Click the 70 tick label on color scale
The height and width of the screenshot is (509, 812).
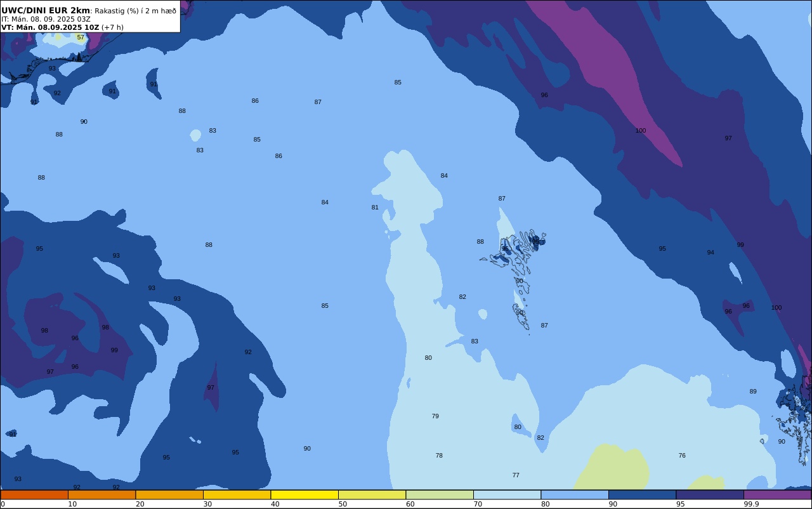click(x=478, y=504)
